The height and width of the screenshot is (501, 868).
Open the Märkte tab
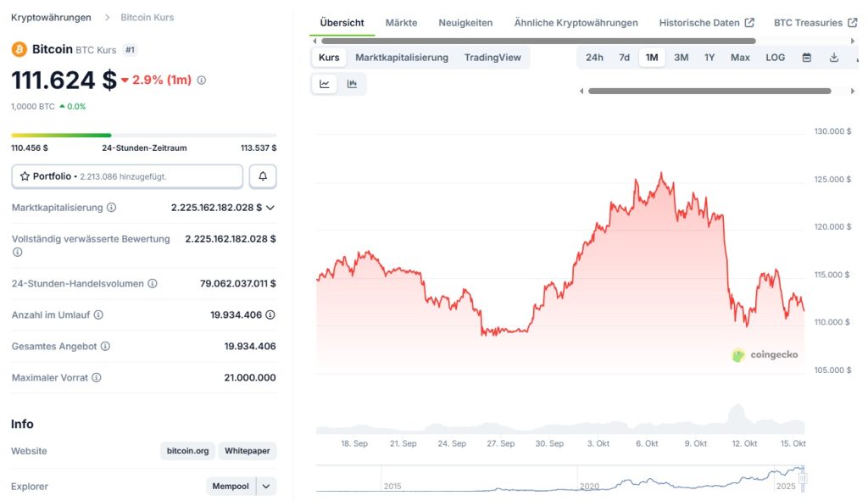point(401,23)
